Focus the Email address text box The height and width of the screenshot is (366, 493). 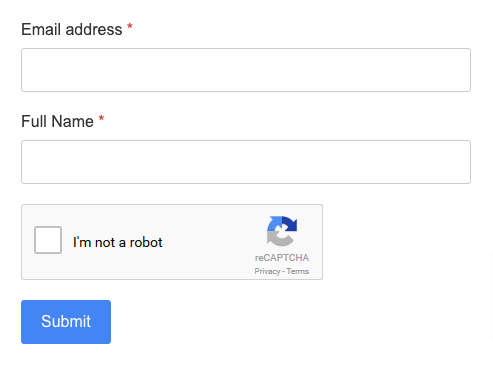(x=246, y=70)
